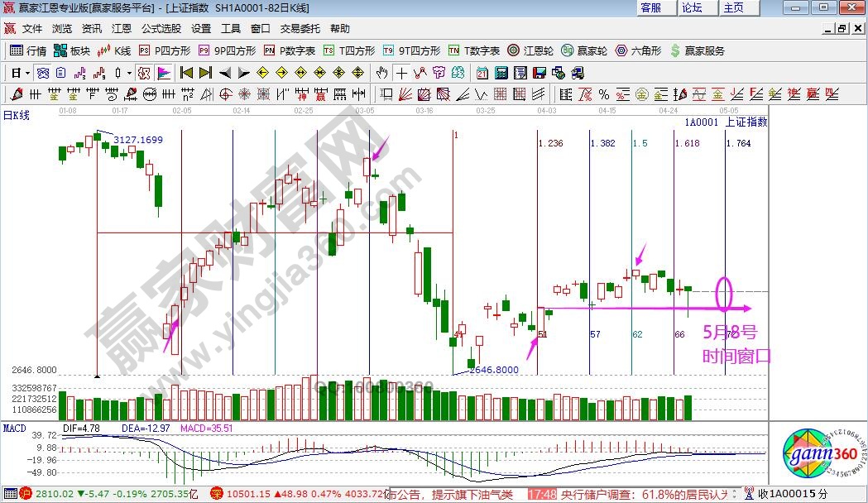Open the 行情 market quotes view
The width and height of the screenshot is (868, 503).
click(x=28, y=50)
